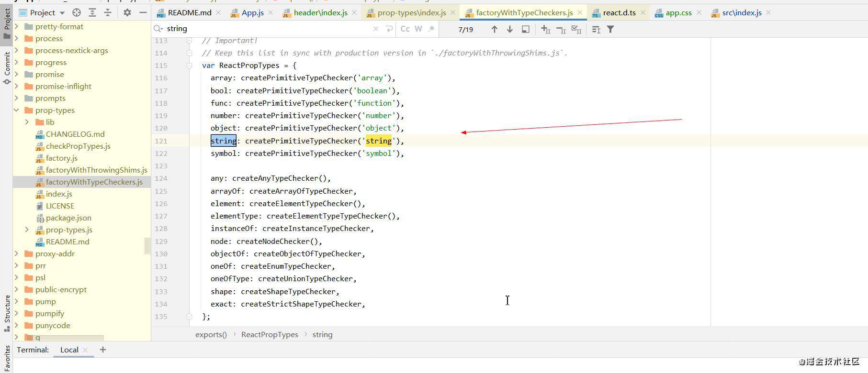This screenshot has height=373, width=868.
Task: Expand the pretty-format folder
Action: pos(17,26)
